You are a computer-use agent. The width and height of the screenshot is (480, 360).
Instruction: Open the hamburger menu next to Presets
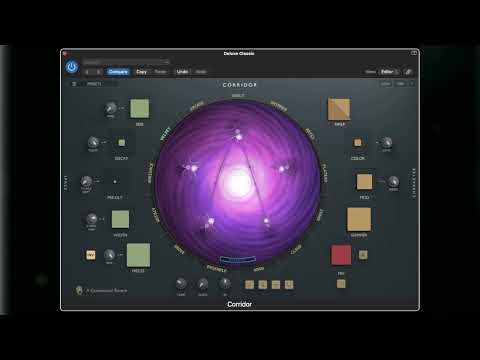[x=74, y=84]
